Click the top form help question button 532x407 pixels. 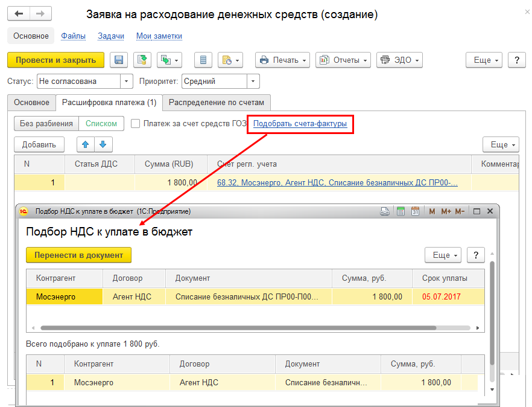coord(517,60)
